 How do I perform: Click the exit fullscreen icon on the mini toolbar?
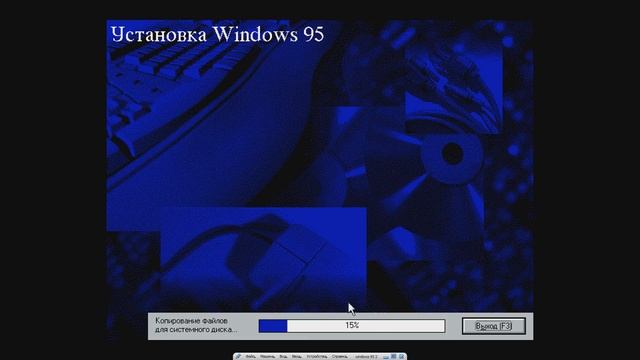(x=393, y=356)
